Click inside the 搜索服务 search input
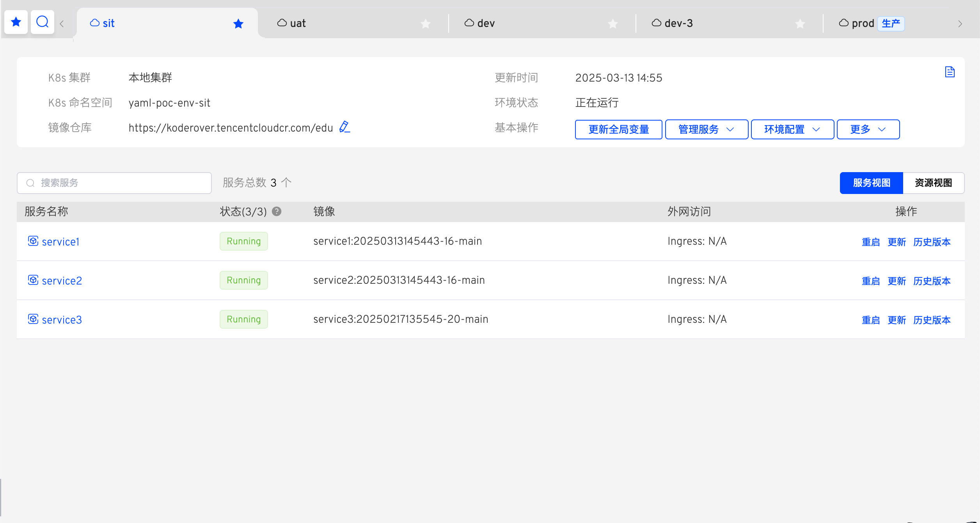This screenshot has width=980, height=523. [x=113, y=183]
